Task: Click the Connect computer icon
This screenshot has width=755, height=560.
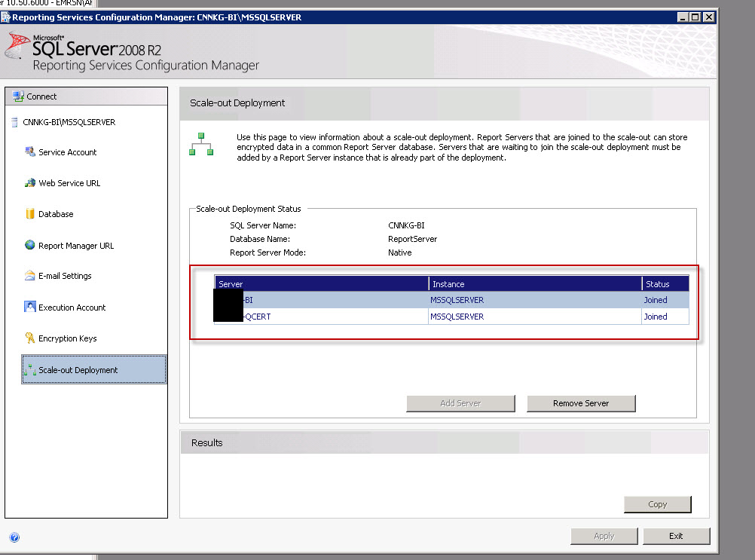Action: [x=18, y=96]
